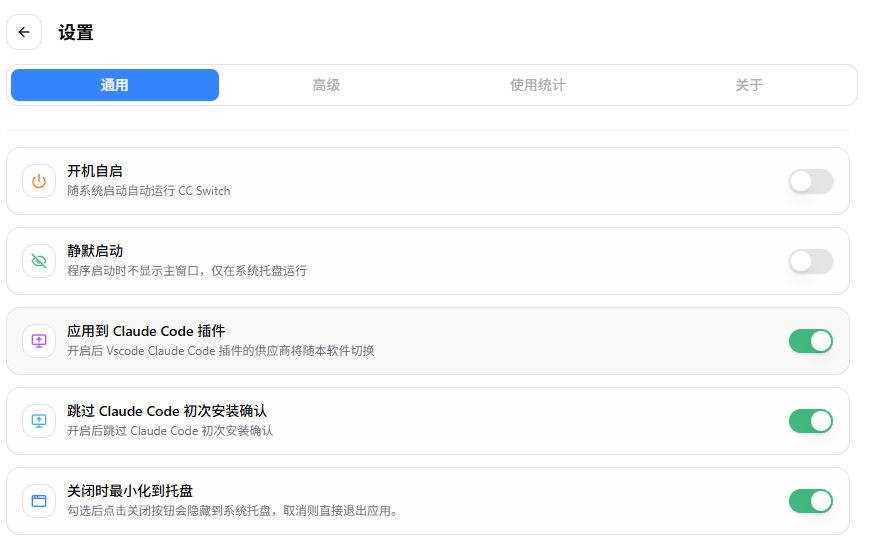Screen dimensions: 873x556
Task: Switch off 跳过 Claude Code 初次安装确认 toggle
Action: [x=810, y=421]
